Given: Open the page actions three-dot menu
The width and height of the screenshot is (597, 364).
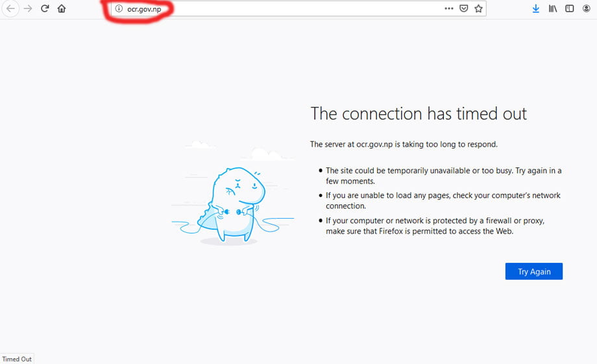Looking at the screenshot, I should [449, 9].
